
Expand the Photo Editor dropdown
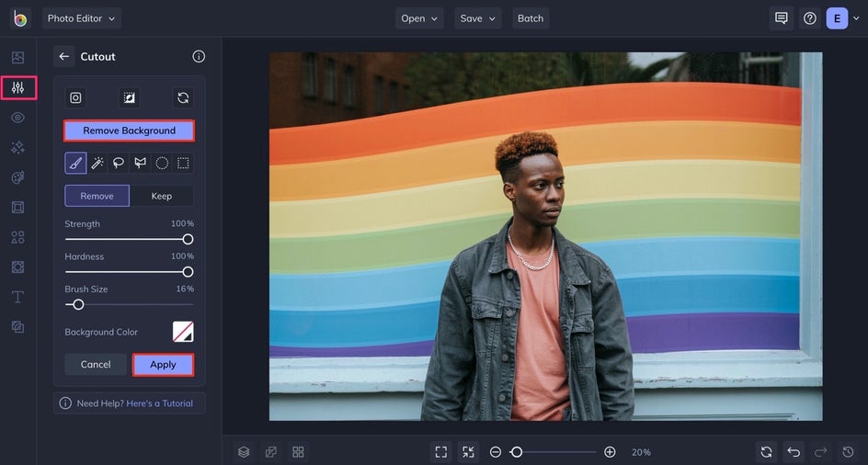tap(81, 18)
